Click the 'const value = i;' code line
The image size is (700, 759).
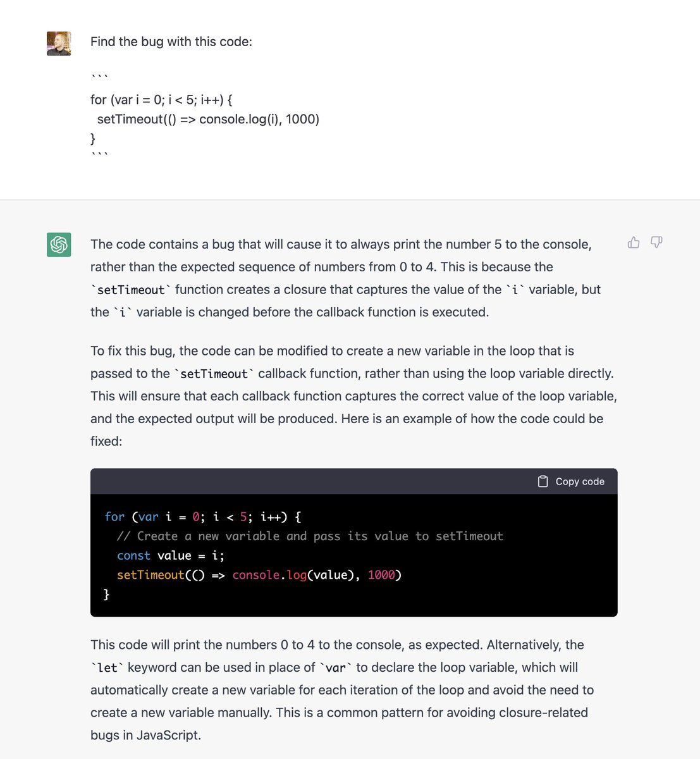[171, 555]
